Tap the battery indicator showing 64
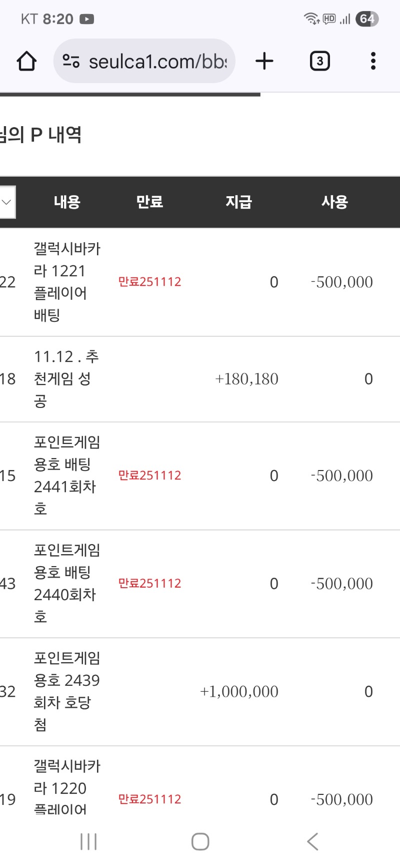The height and width of the screenshot is (868, 400). pos(367,19)
